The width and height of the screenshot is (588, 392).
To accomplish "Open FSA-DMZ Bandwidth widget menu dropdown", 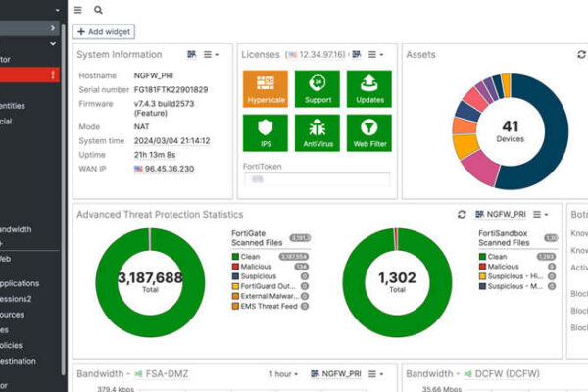I will [x=375, y=374].
